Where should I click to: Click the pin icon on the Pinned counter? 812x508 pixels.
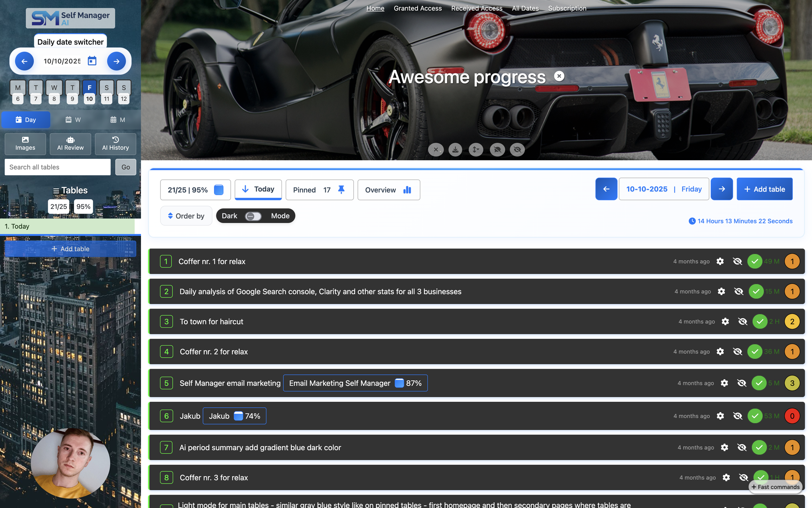click(341, 189)
